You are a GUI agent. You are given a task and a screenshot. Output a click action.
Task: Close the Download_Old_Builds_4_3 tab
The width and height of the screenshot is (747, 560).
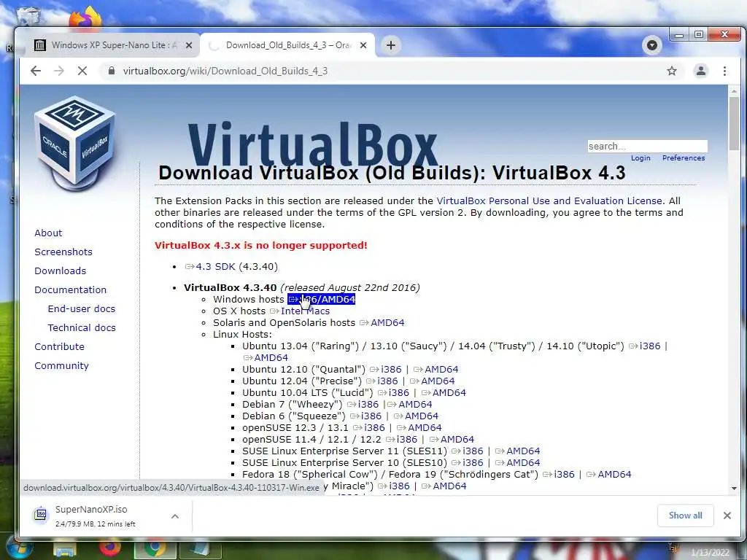tap(363, 45)
